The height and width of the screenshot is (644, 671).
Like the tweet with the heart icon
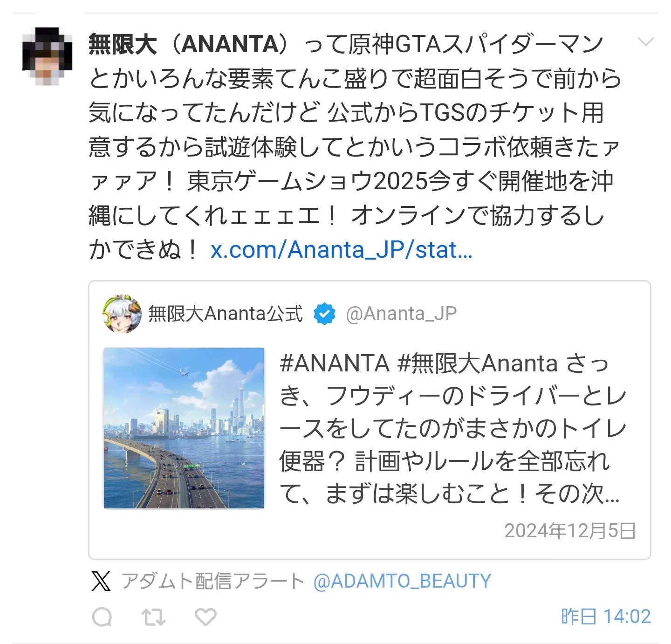coord(205,617)
